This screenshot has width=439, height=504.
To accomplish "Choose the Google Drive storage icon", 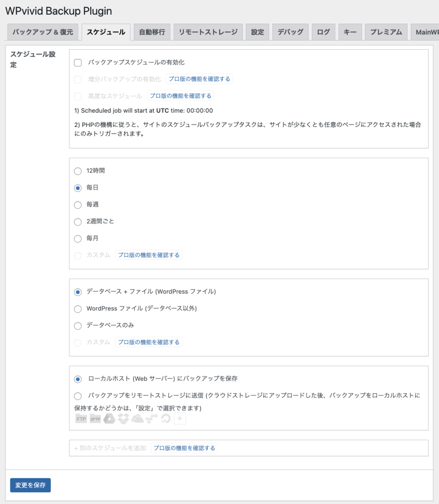I will click(108, 419).
